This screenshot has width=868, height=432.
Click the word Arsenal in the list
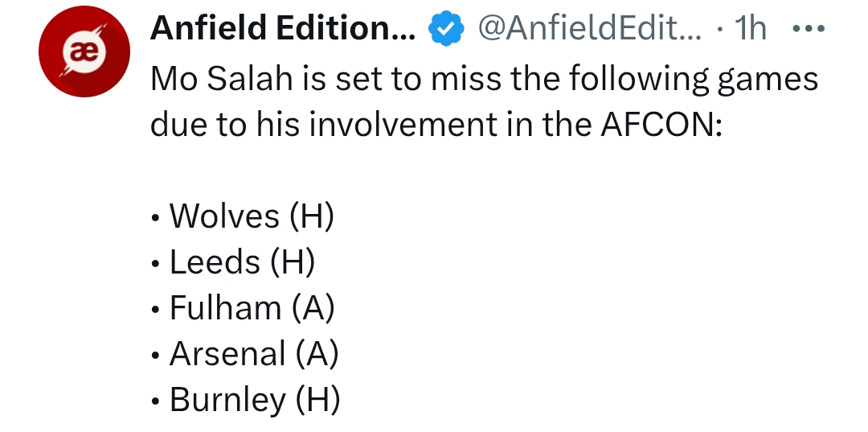click(x=227, y=353)
